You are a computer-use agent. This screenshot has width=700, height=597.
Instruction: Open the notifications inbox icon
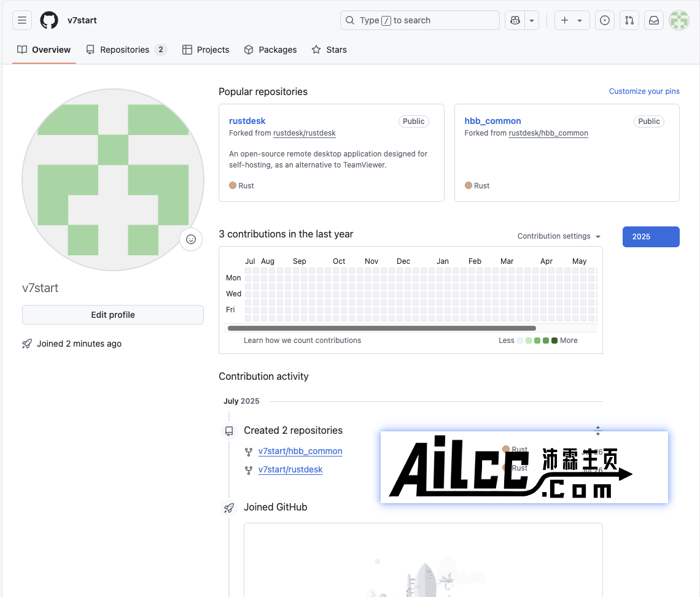point(653,20)
